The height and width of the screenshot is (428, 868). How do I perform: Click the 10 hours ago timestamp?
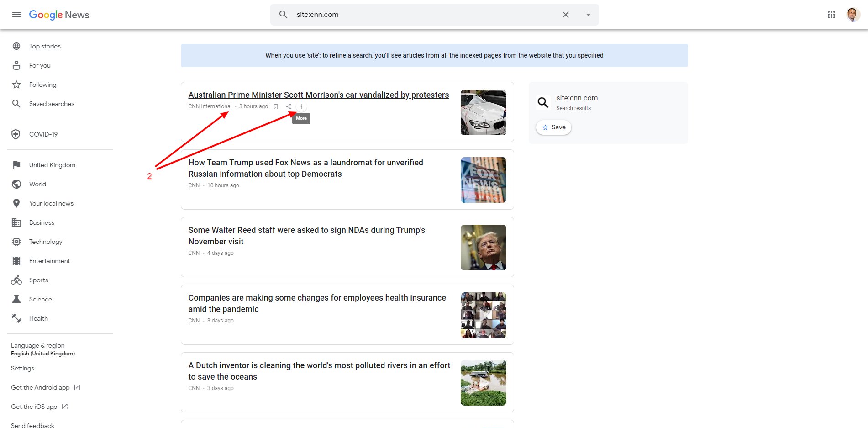223,185
